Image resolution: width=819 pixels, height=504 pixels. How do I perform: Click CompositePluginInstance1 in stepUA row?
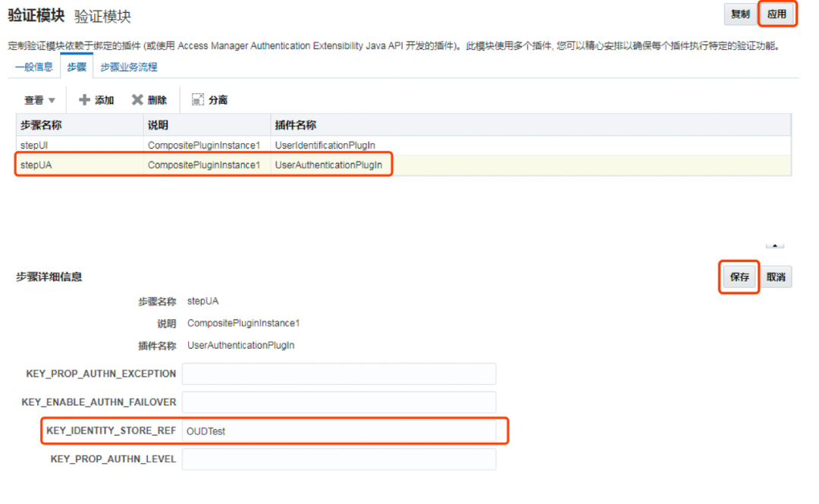pos(204,165)
